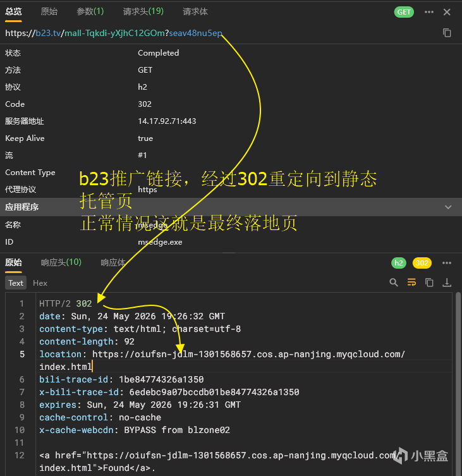Click the 代理协议 label
This screenshot has width=462, height=476.
click(20, 190)
